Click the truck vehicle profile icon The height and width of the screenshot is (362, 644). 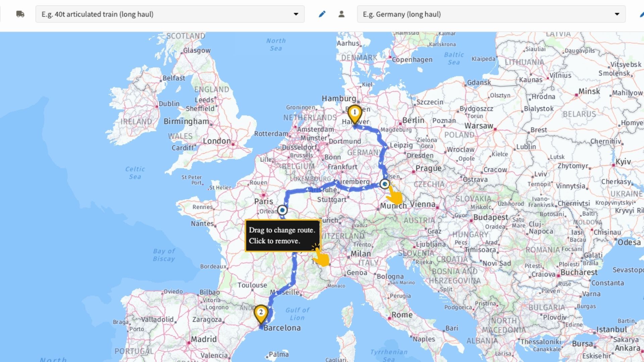point(20,14)
